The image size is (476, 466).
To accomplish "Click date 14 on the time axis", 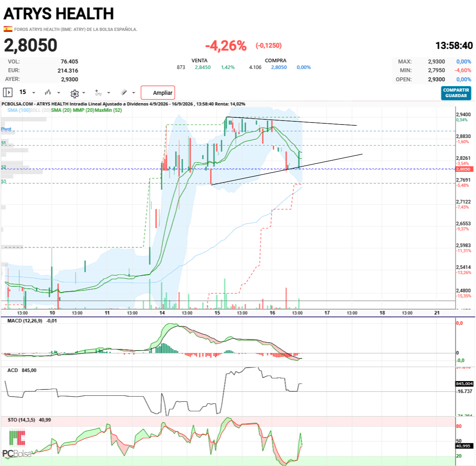I will click(x=162, y=313).
